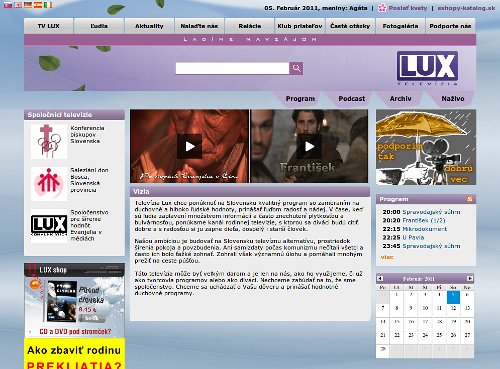
Task: Play the Po stopách Evanjelia video
Action: tap(189, 146)
